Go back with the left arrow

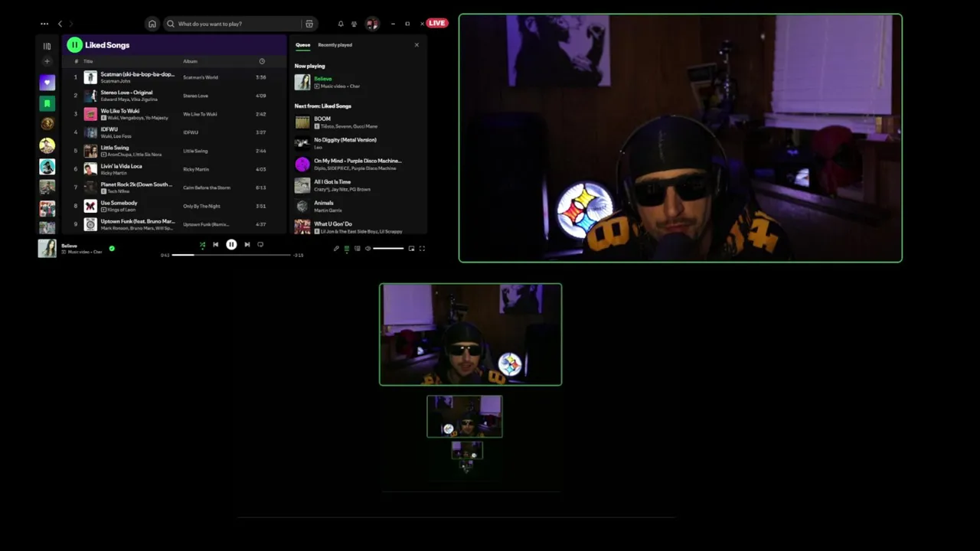coord(60,24)
